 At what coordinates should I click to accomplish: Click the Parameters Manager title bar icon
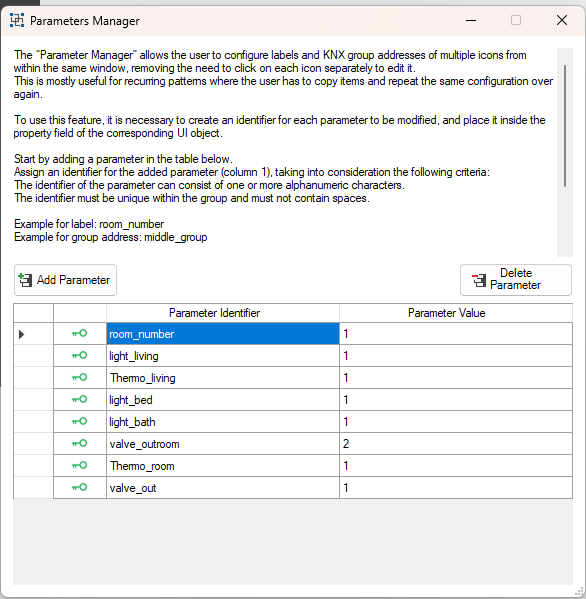click(17, 20)
